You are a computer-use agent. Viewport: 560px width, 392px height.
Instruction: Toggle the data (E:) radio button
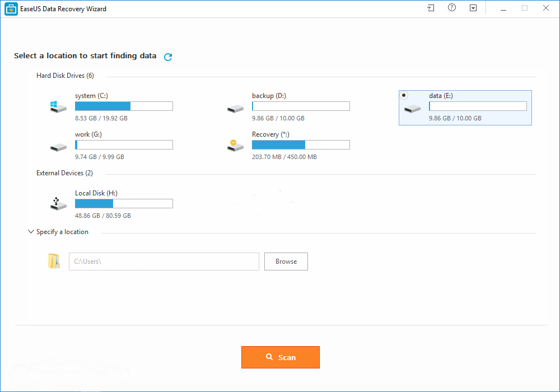[x=404, y=95]
